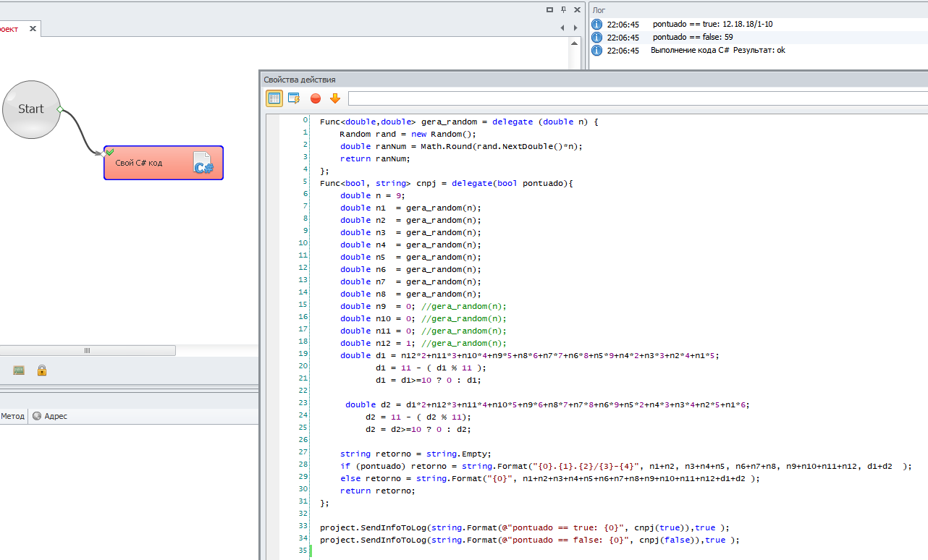Select log entry 'Выполнение кода C# Результат: ok'

(717, 50)
